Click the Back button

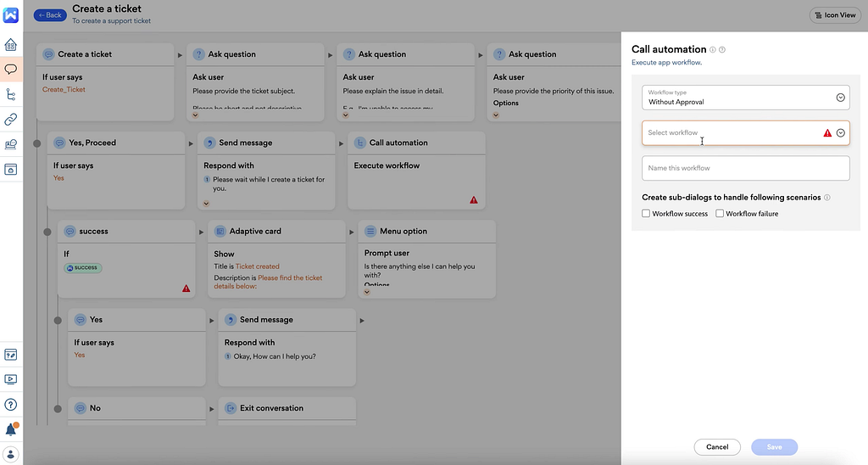[x=50, y=15]
